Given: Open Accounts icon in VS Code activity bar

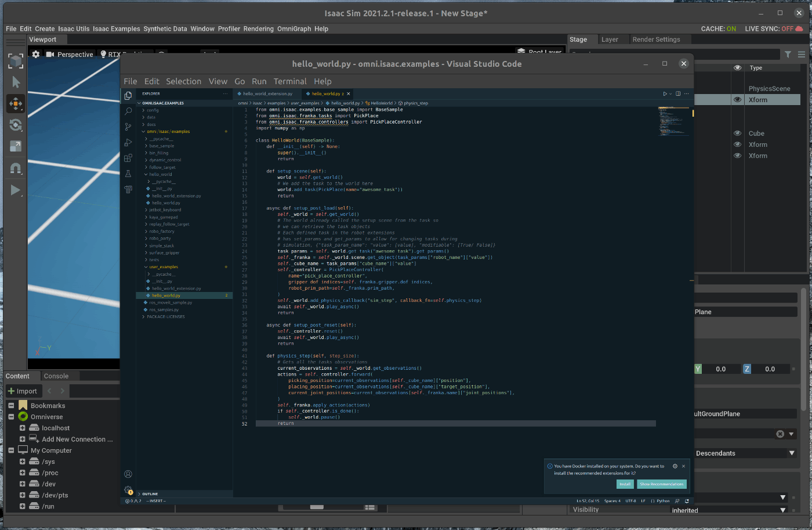Looking at the screenshot, I should pos(128,474).
